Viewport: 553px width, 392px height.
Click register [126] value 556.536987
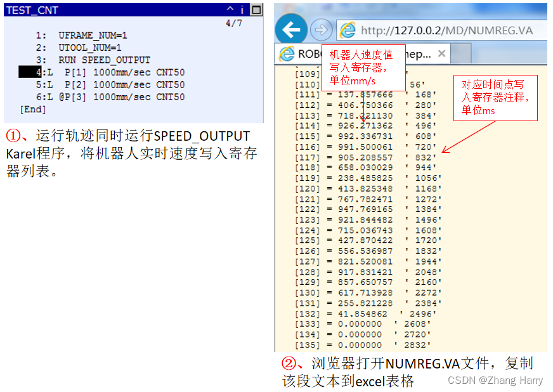(x=365, y=251)
